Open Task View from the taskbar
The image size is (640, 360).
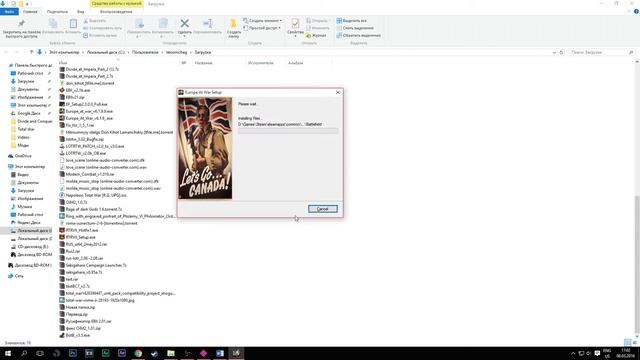40,353
